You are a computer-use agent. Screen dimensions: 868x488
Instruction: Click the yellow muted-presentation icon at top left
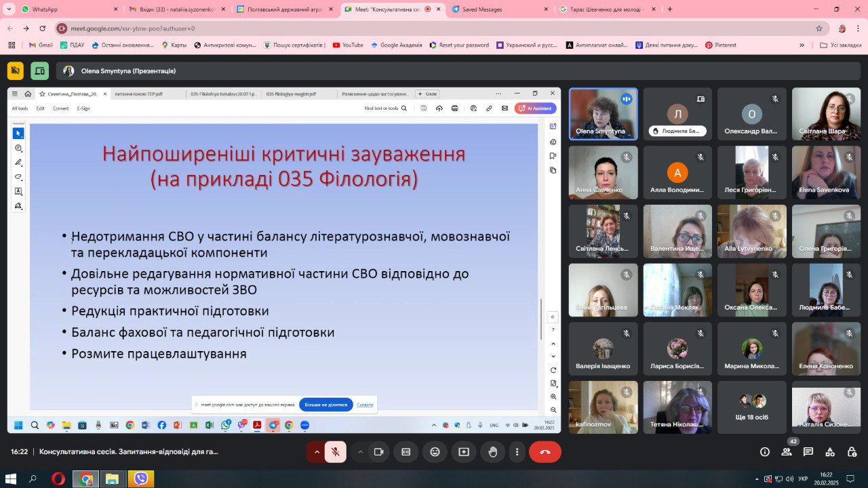click(16, 70)
